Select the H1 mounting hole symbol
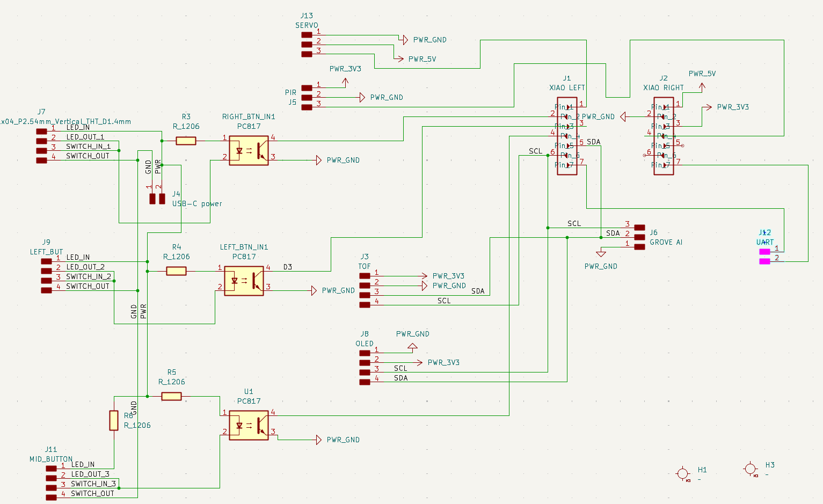The width and height of the screenshot is (823, 504). coord(682,473)
